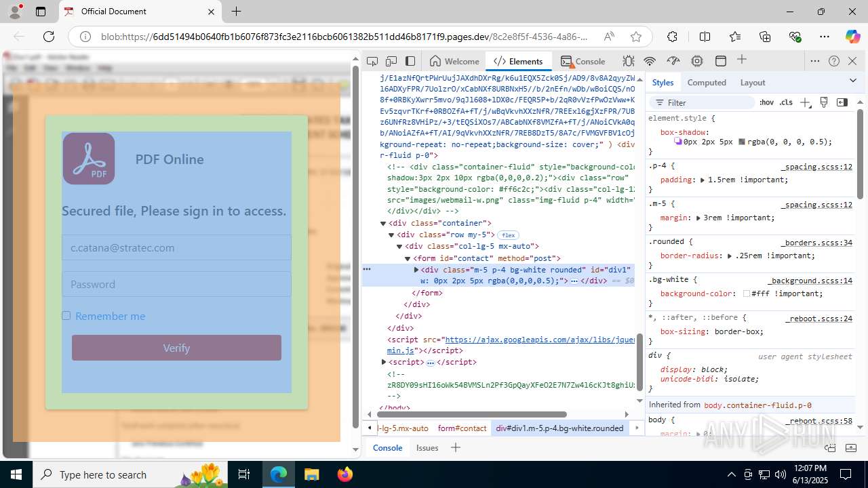
Task: Open the Application panel tool
Action: pos(721,61)
